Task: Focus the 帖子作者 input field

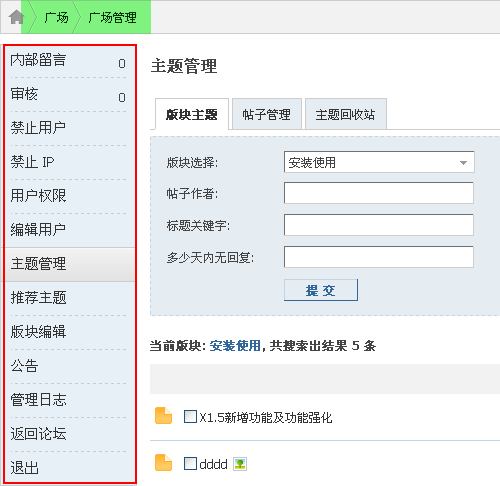Action: [379, 193]
